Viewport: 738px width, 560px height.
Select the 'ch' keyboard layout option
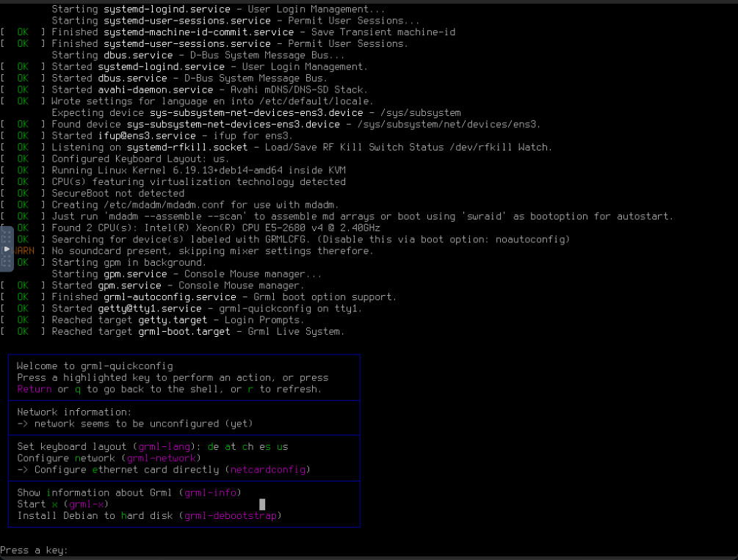248,447
